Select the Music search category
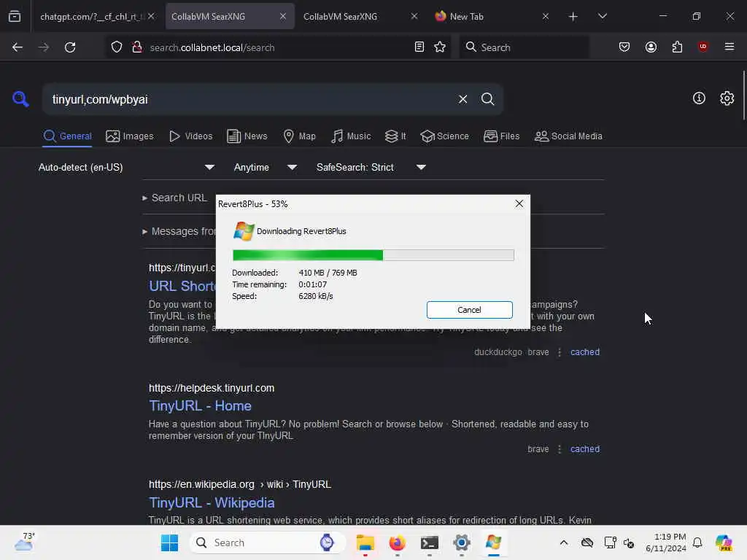 [x=351, y=136]
